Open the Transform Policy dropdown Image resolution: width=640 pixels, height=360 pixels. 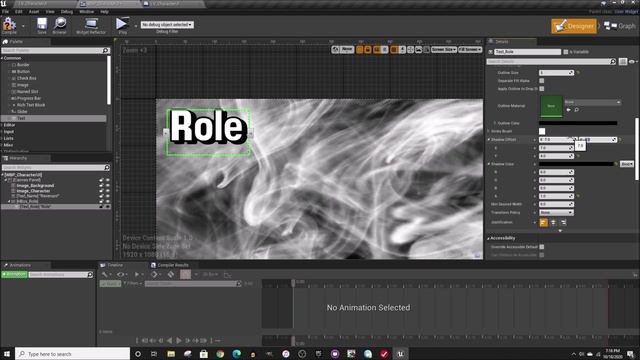click(x=556, y=213)
